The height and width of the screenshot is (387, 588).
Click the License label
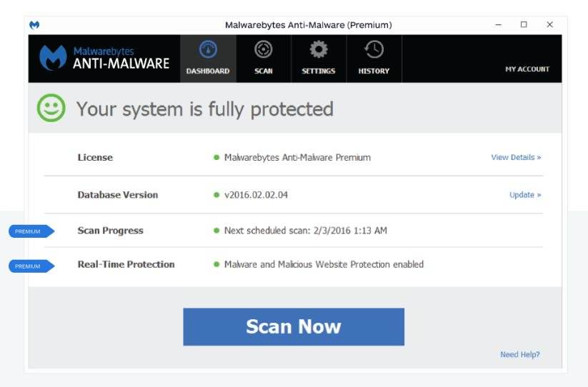pyautogui.click(x=95, y=157)
